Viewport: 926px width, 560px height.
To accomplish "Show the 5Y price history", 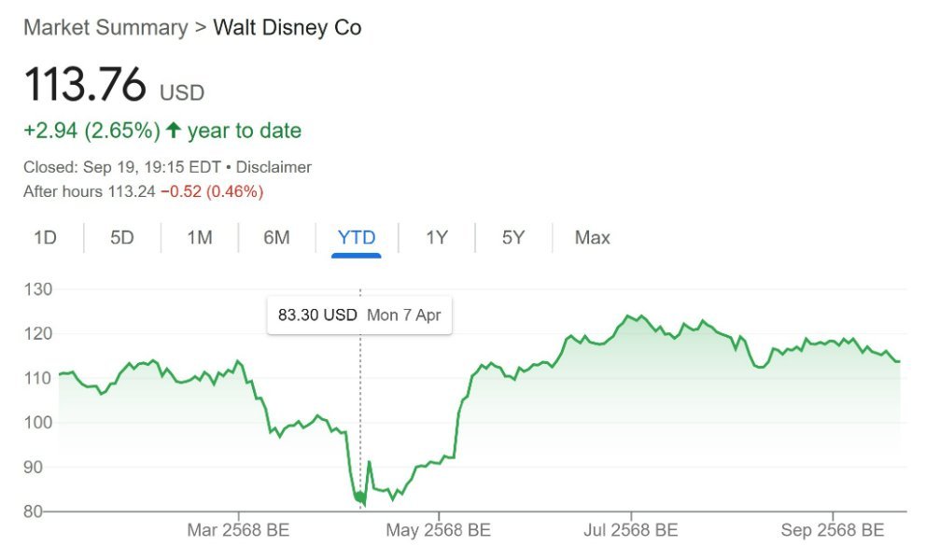I will [x=512, y=238].
